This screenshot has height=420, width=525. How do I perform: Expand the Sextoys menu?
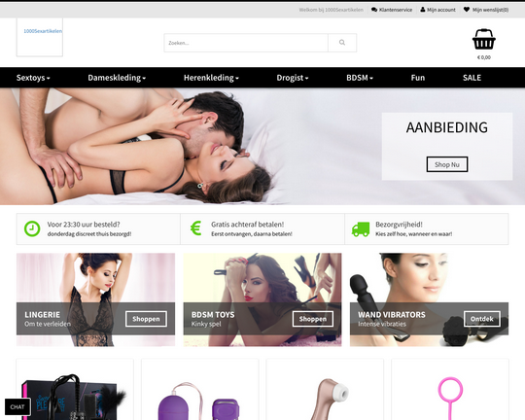click(x=33, y=78)
